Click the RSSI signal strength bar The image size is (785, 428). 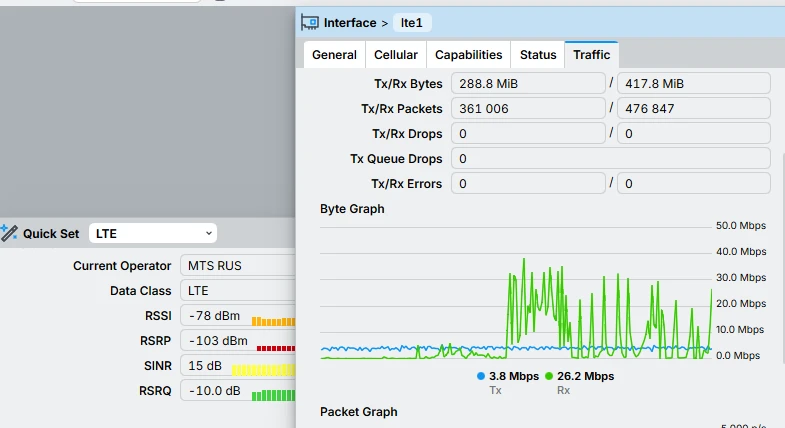(x=273, y=321)
